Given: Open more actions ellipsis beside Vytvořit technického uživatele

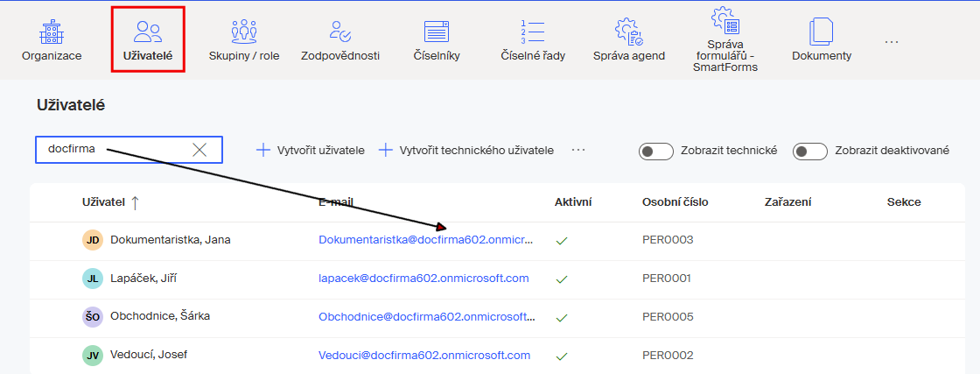Looking at the screenshot, I should tap(578, 150).
